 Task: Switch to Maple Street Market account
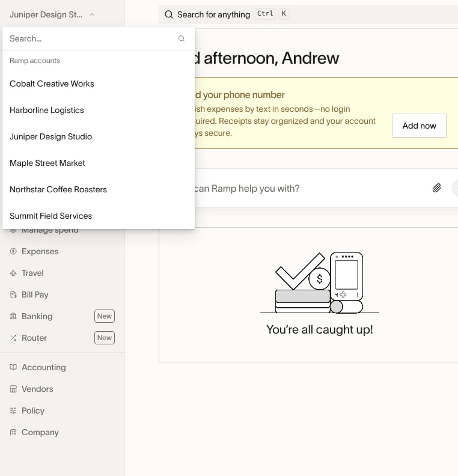tap(99, 163)
